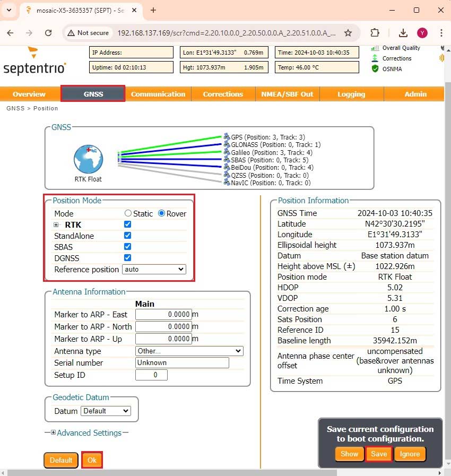Click the Corrections status icon in header

click(375, 58)
